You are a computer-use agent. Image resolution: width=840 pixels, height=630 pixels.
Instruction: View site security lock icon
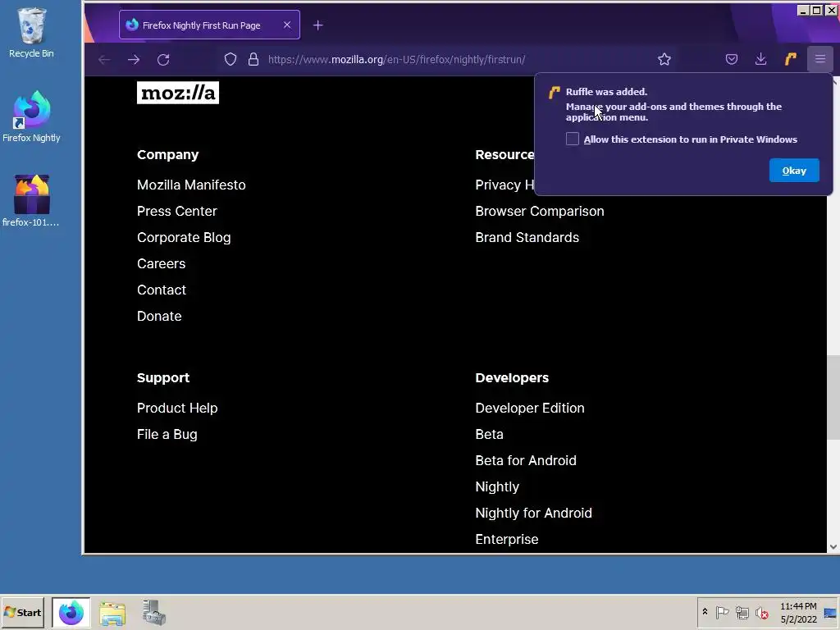(x=253, y=59)
